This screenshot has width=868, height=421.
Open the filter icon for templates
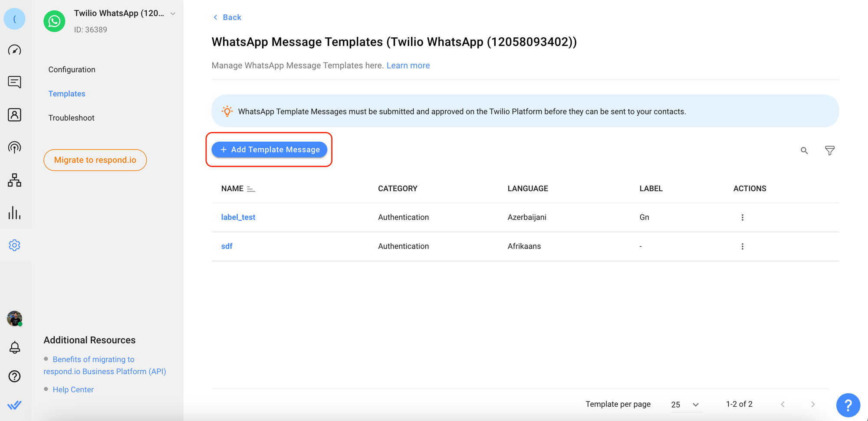tap(830, 150)
